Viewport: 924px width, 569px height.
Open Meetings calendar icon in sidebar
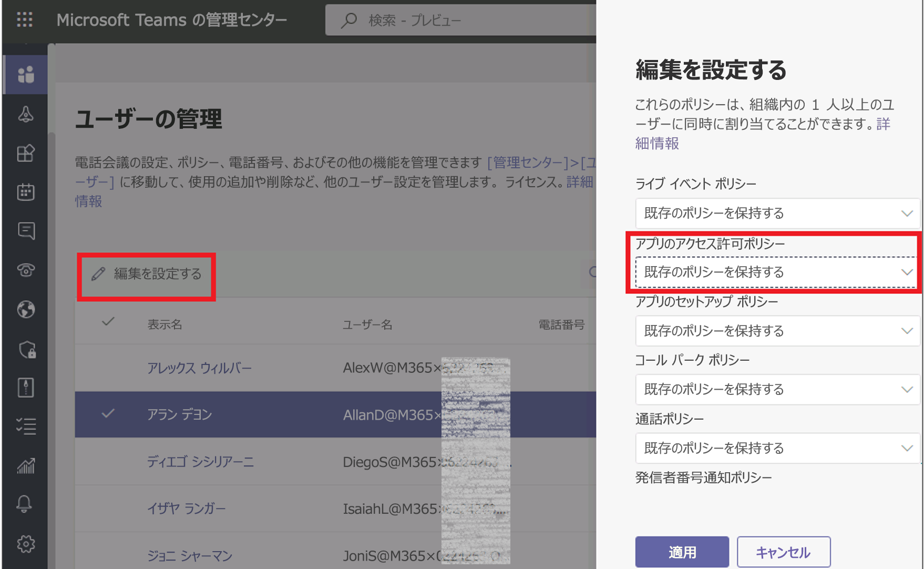[x=26, y=192]
